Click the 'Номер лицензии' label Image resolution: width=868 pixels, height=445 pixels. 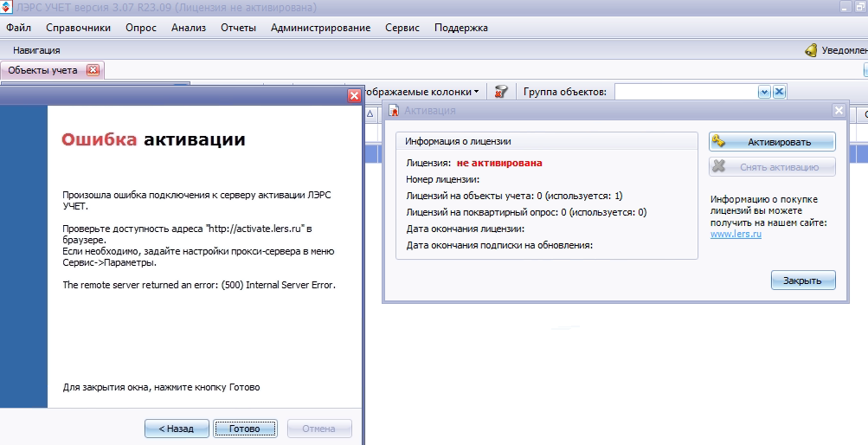pyautogui.click(x=443, y=179)
